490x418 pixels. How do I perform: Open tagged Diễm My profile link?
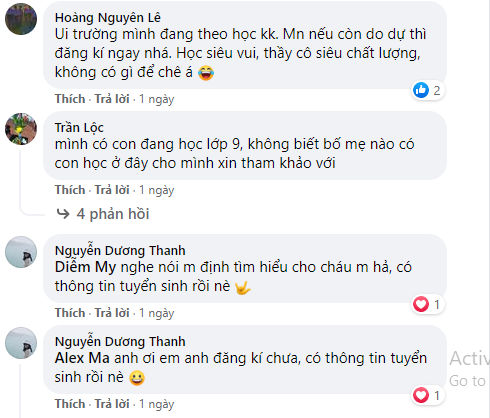[85, 267]
